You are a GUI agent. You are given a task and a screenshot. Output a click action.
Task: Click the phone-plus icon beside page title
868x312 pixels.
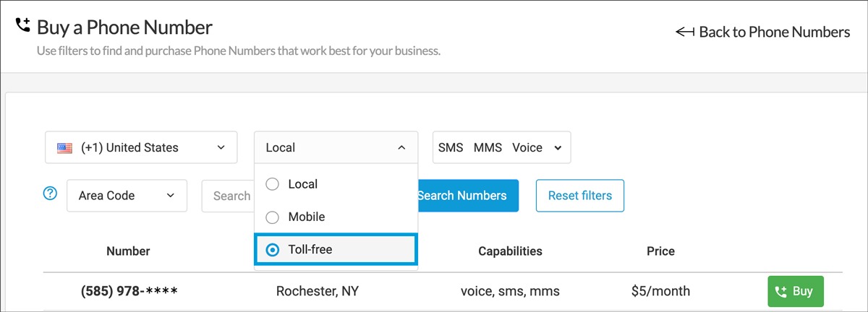tap(22, 27)
